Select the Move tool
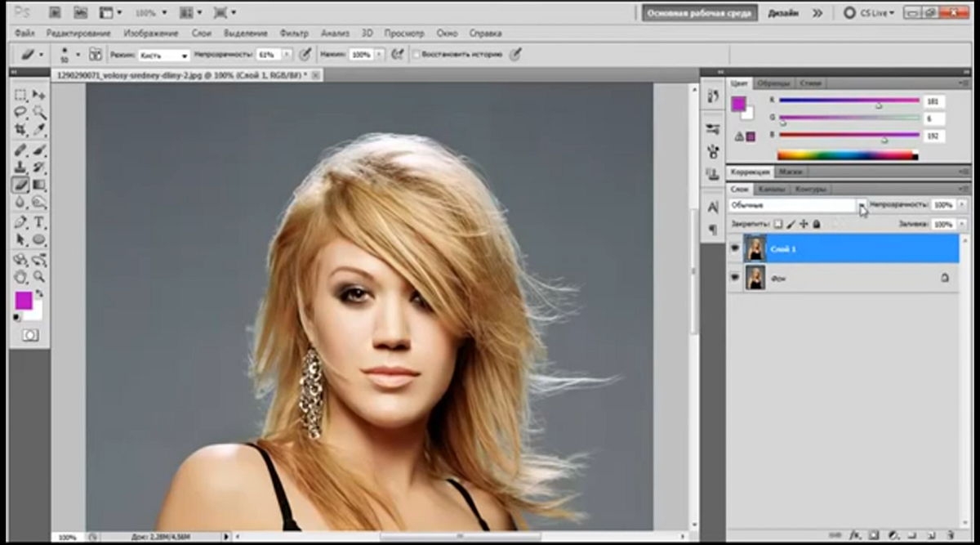The height and width of the screenshot is (545, 980). point(38,96)
